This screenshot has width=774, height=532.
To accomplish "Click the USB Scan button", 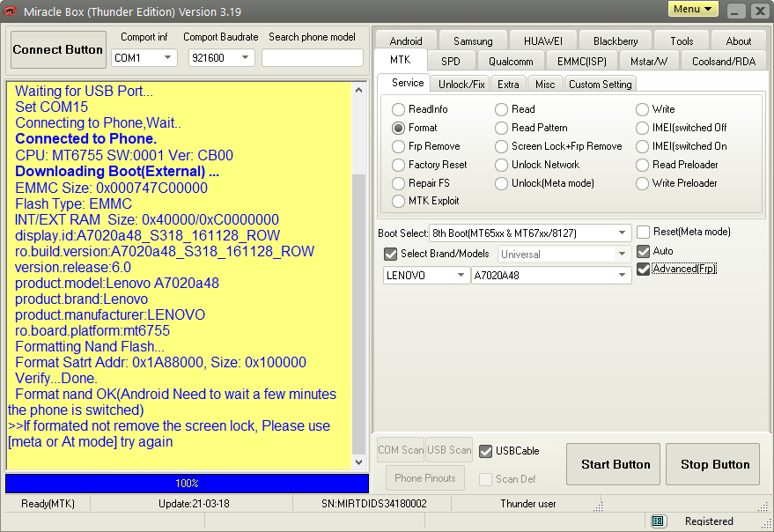I will click(x=449, y=450).
